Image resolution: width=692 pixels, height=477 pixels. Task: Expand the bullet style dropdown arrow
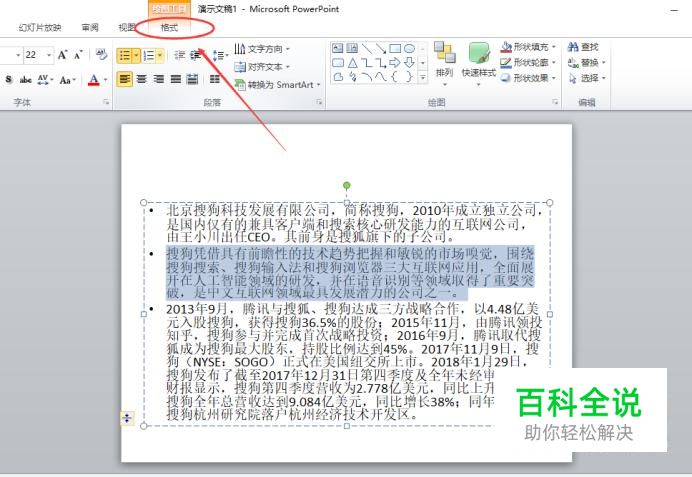tap(136, 55)
